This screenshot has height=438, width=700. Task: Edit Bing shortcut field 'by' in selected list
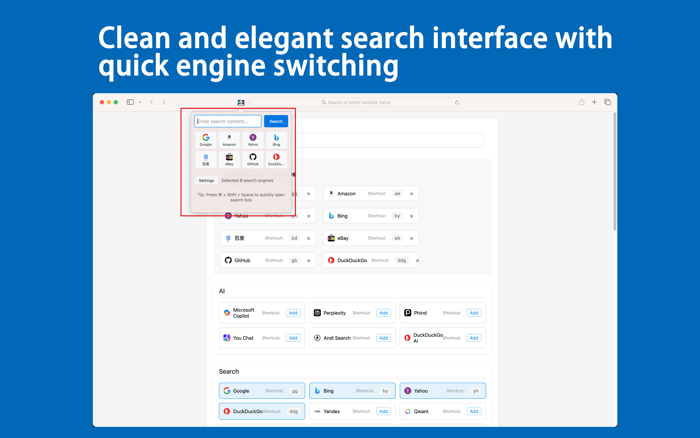pos(397,216)
